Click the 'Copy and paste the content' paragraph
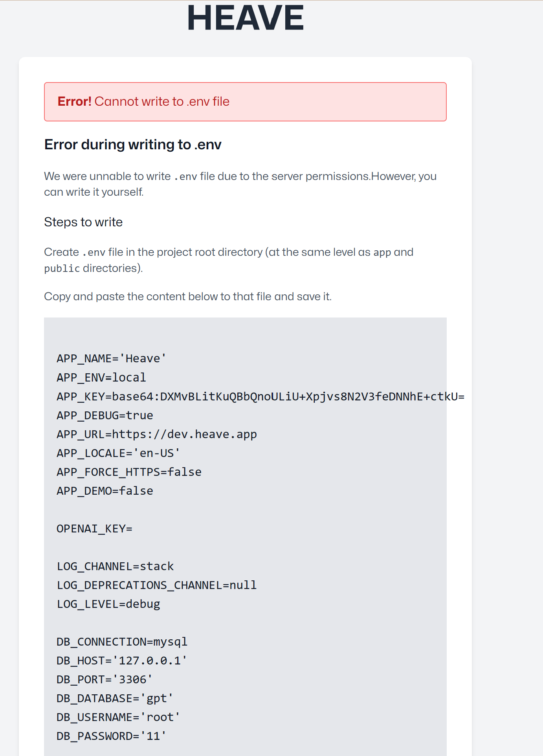This screenshot has width=543, height=756. 188,296
